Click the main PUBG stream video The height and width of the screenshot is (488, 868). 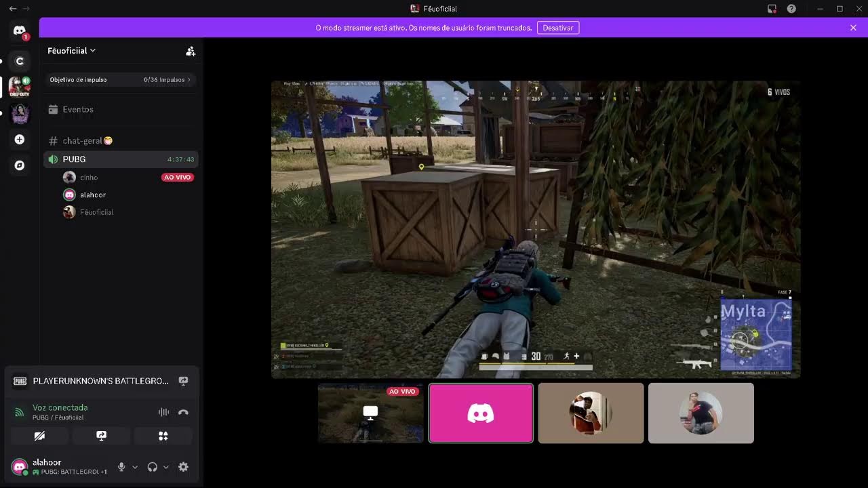click(536, 229)
